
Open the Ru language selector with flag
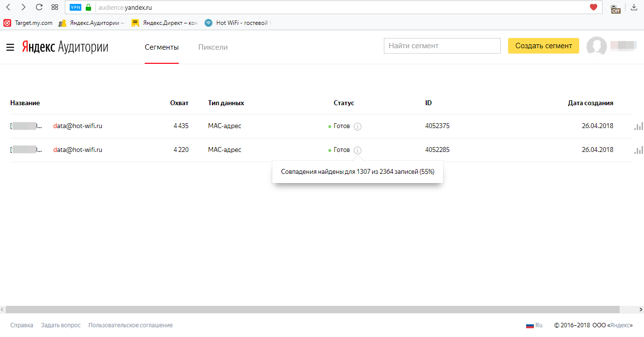[534, 325]
